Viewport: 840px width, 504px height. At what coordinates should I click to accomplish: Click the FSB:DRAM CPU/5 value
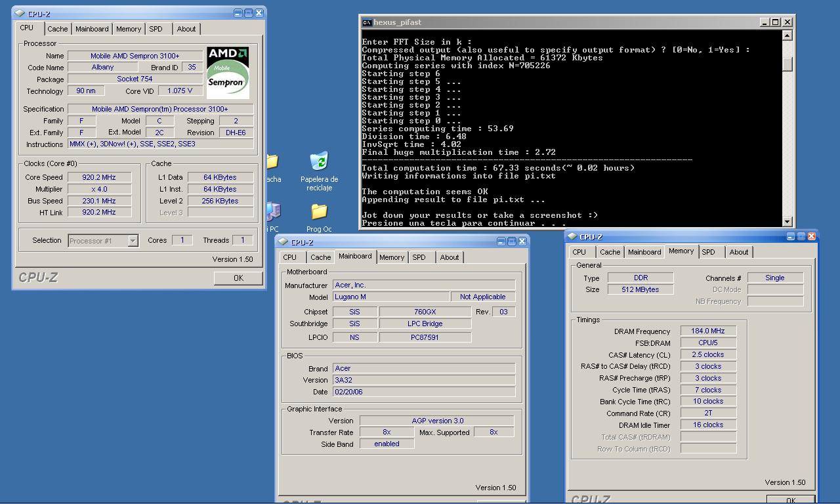point(708,343)
